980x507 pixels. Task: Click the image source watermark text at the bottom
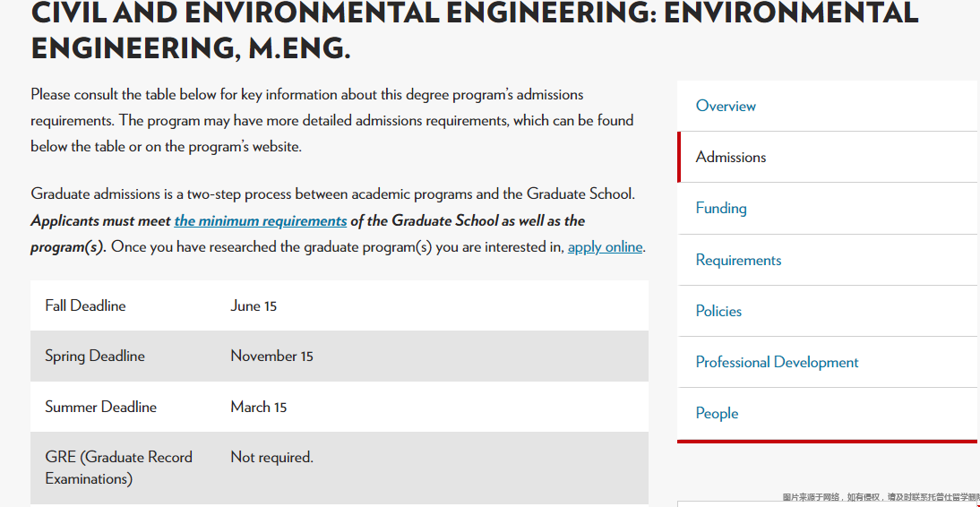[x=880, y=497]
